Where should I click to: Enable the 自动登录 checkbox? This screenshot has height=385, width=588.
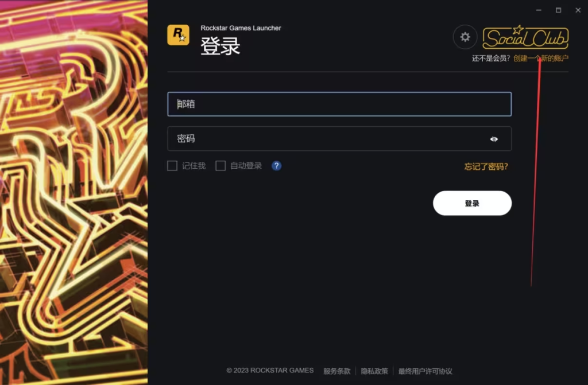coord(220,166)
